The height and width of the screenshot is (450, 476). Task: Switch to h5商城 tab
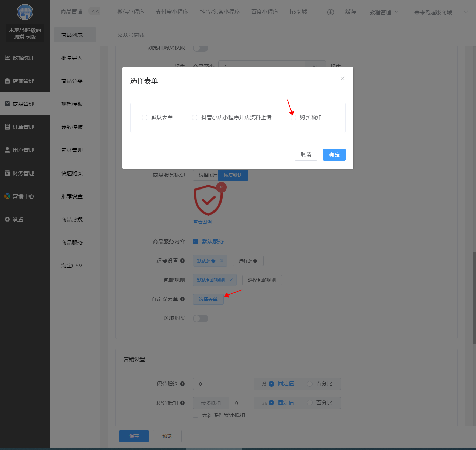[x=299, y=12]
